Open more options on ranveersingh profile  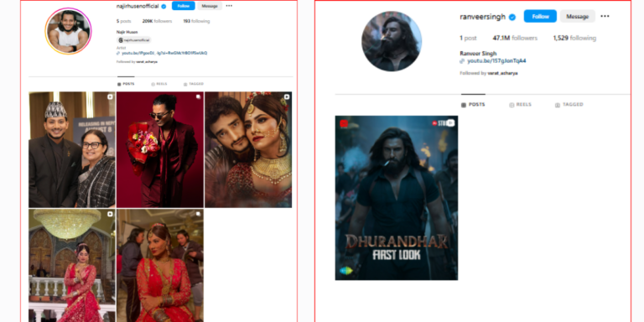click(x=605, y=17)
